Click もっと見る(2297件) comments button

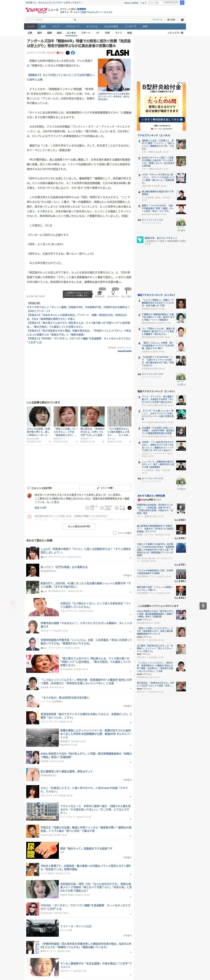[79, 527]
